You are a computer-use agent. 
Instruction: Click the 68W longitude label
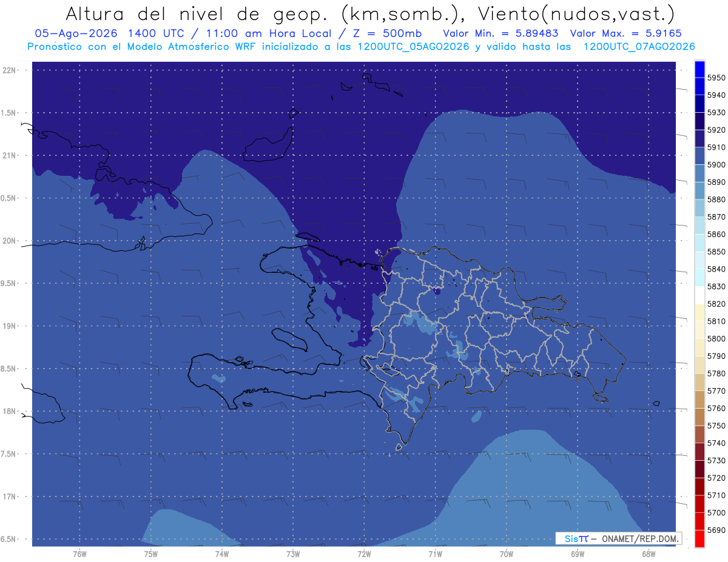click(x=649, y=554)
